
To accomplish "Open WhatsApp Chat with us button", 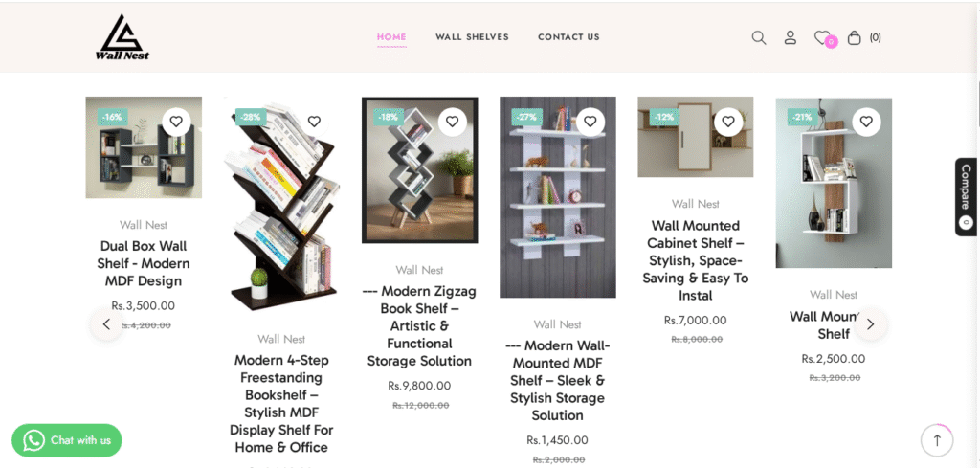I will tap(67, 440).
